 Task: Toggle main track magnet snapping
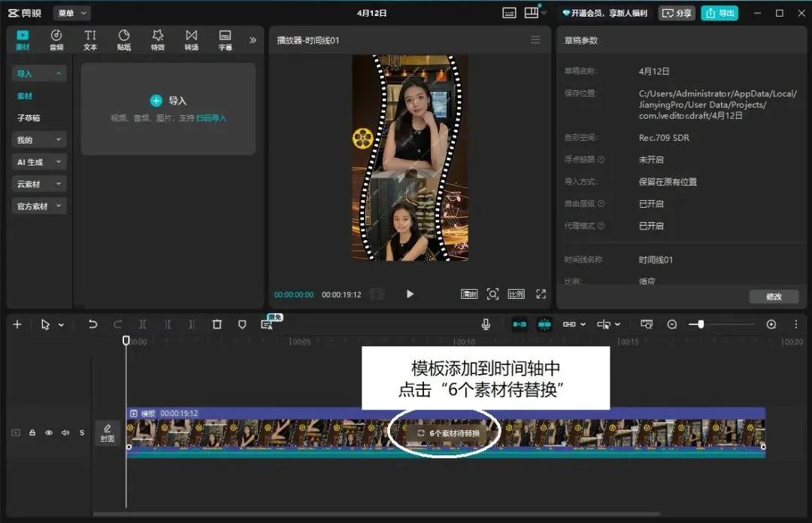(x=520, y=324)
